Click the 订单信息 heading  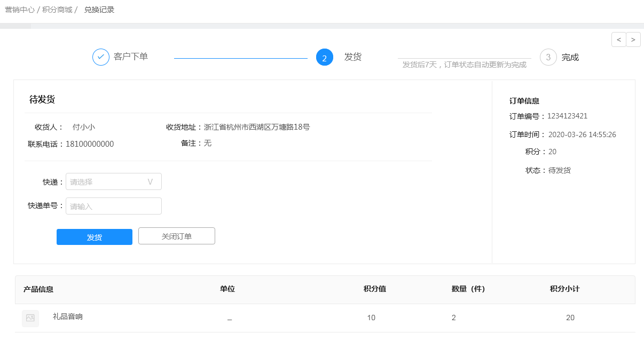coord(524,101)
